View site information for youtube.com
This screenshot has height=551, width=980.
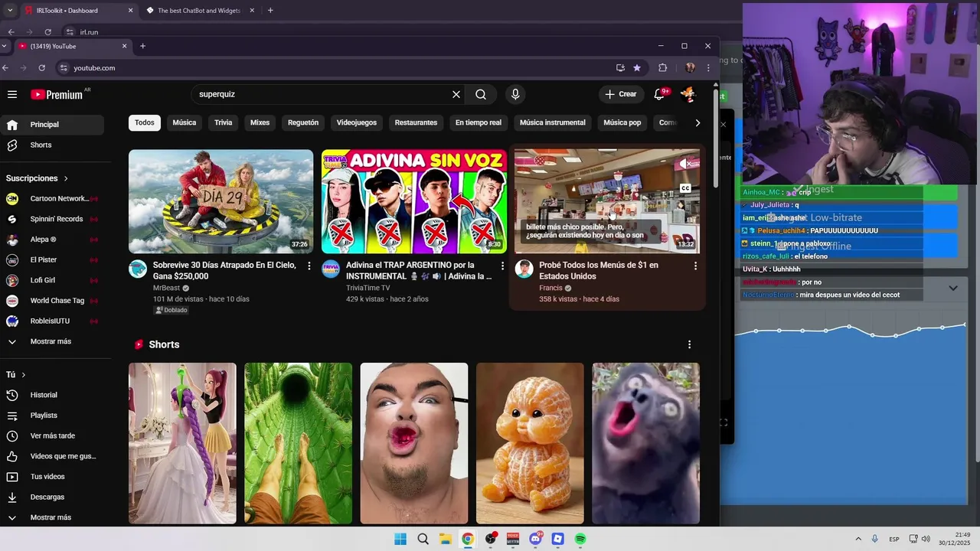(x=64, y=68)
